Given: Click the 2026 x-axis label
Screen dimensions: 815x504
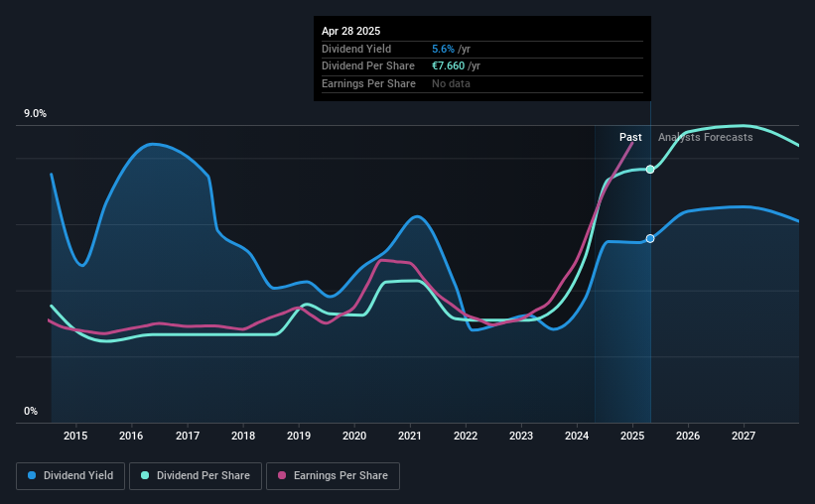Looking at the screenshot, I should pyautogui.click(x=688, y=436).
